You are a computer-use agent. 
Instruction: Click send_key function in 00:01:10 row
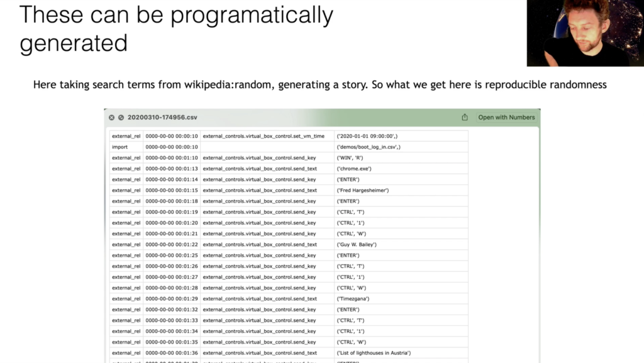[259, 158]
